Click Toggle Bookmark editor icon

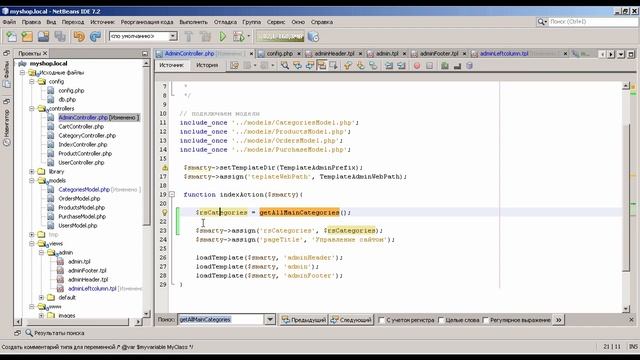click(x=373, y=65)
